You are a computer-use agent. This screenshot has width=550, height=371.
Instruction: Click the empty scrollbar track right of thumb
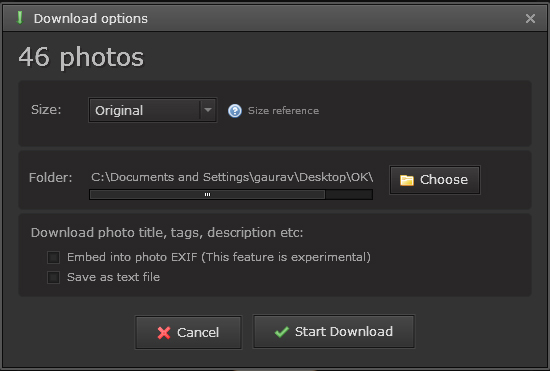point(349,195)
